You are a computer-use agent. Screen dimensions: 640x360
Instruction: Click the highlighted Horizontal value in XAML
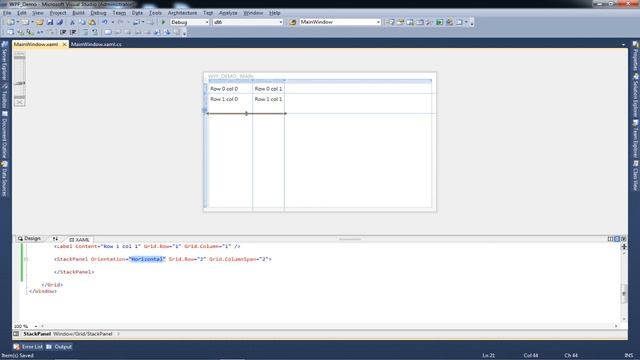point(147,259)
